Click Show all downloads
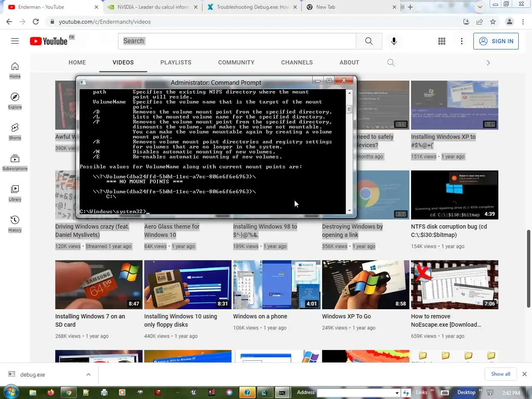Viewport: 532px width, 399px height. pyautogui.click(x=500, y=374)
